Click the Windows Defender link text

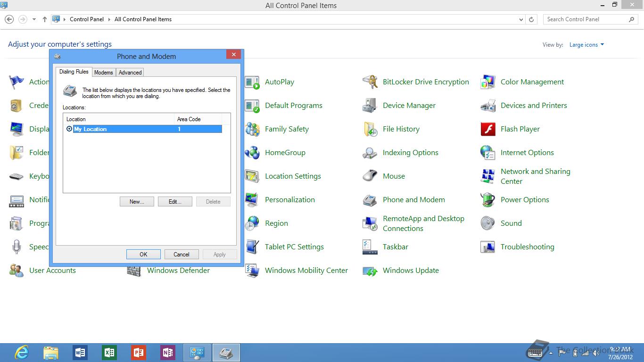178,271
